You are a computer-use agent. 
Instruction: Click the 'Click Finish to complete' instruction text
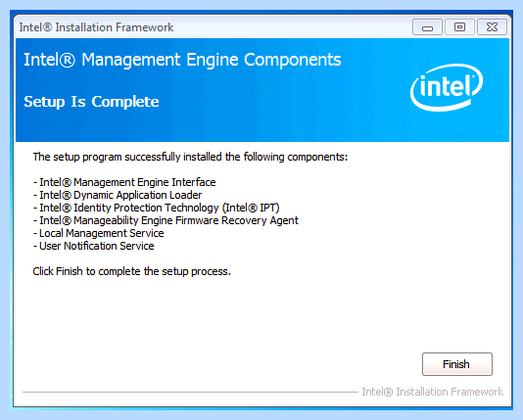pos(132,271)
